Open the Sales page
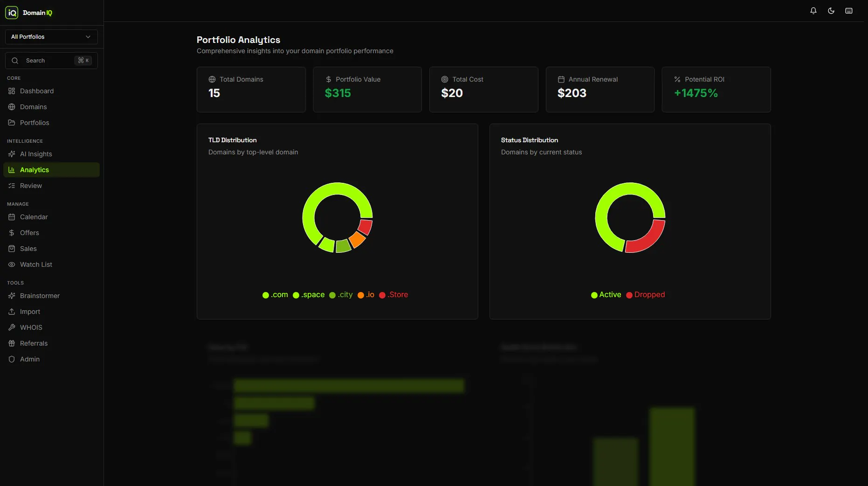 pos(51,249)
